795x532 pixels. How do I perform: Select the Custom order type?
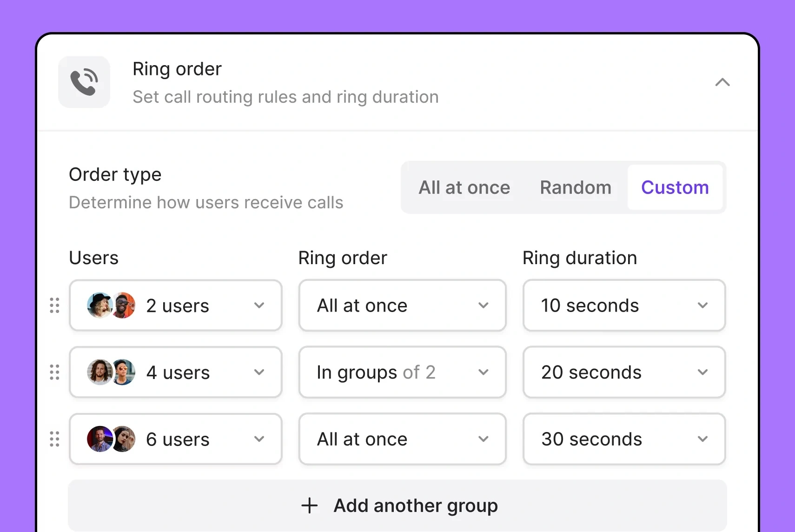(675, 187)
